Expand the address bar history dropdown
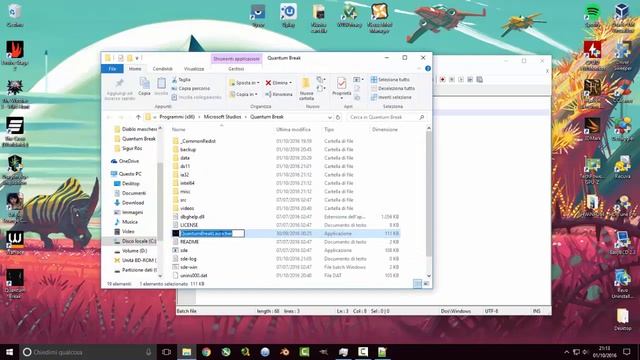The height and width of the screenshot is (360, 640). 330,117
